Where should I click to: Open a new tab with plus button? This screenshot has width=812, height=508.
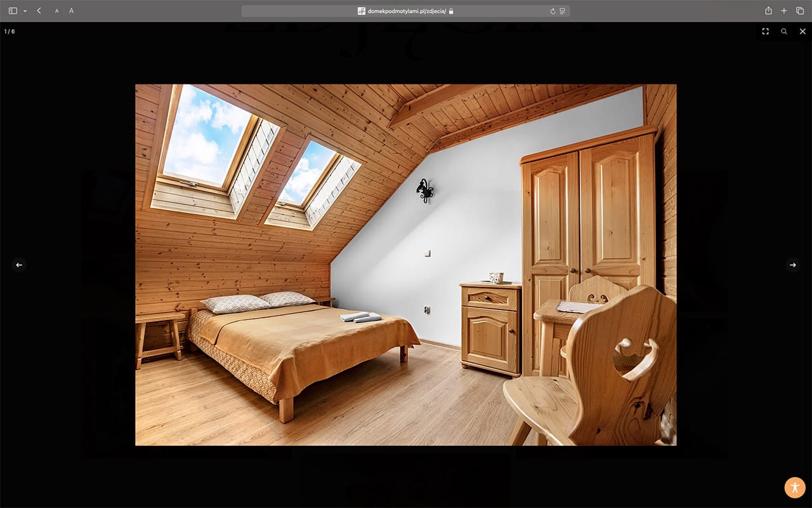pos(784,11)
